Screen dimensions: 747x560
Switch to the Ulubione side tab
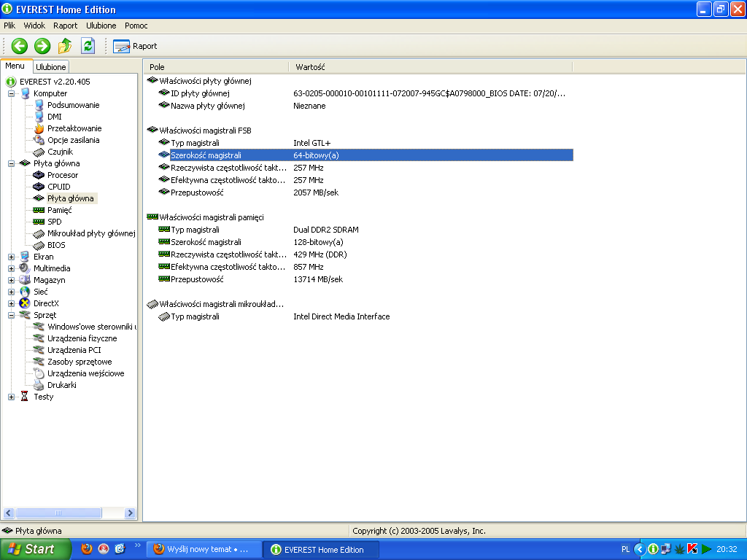point(51,66)
